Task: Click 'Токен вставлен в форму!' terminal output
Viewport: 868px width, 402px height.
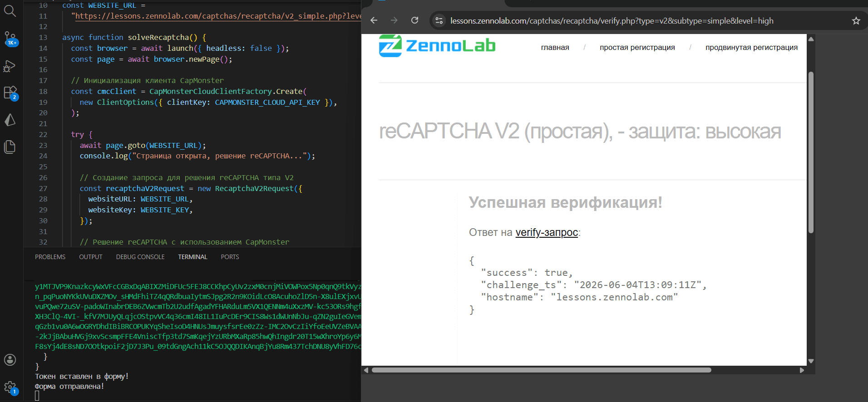Action: pos(82,376)
